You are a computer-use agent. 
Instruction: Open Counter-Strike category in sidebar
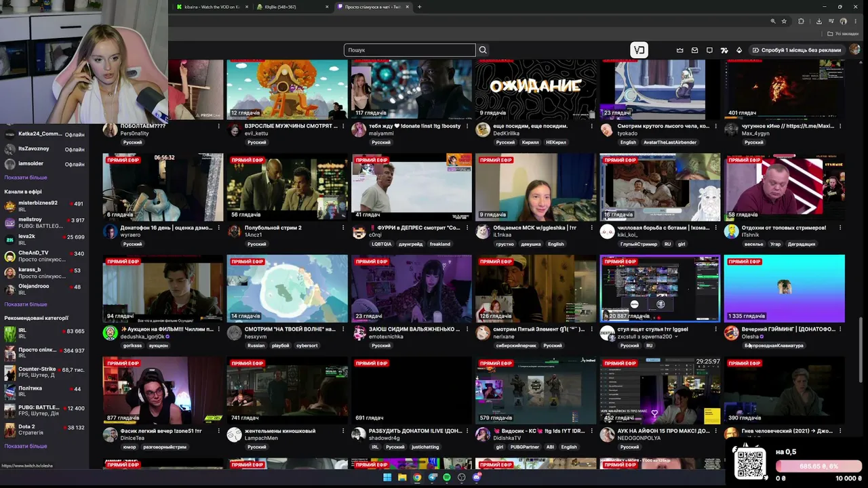pyautogui.click(x=44, y=372)
